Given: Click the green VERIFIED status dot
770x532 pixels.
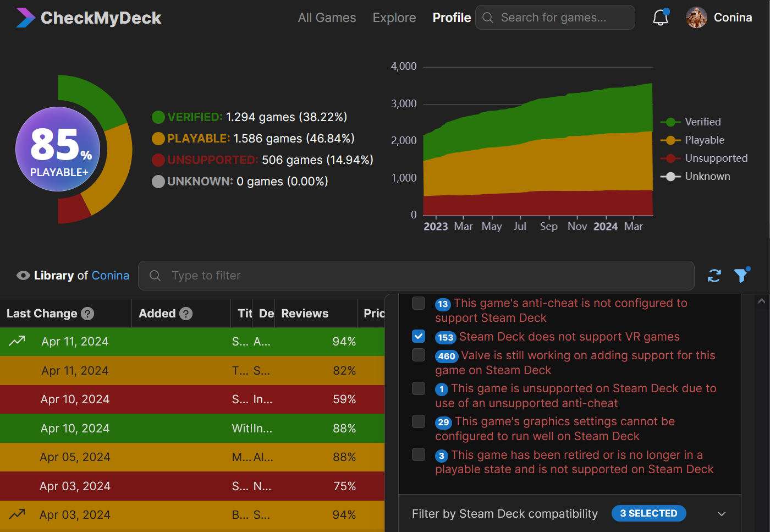Looking at the screenshot, I should tap(158, 117).
